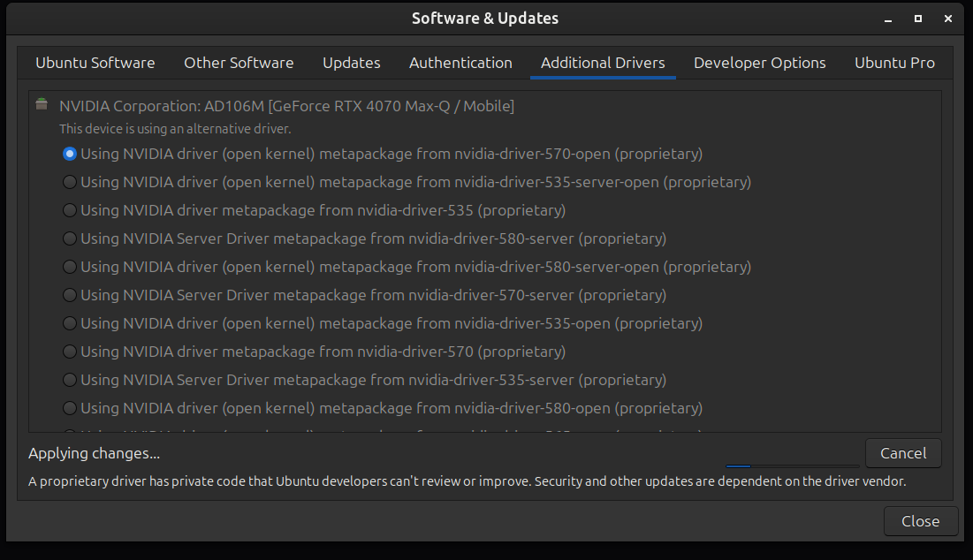The height and width of the screenshot is (560, 973).
Task: Maximize the Software & Updates window
Action: click(918, 19)
